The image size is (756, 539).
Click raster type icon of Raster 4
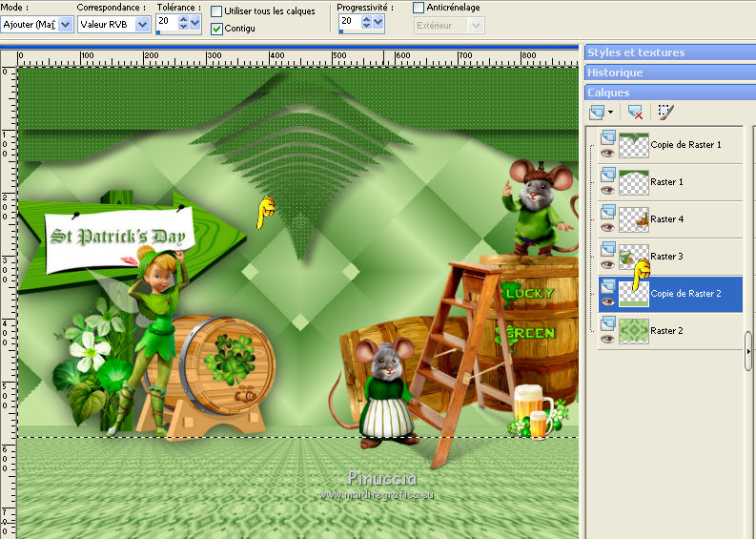coord(608,212)
